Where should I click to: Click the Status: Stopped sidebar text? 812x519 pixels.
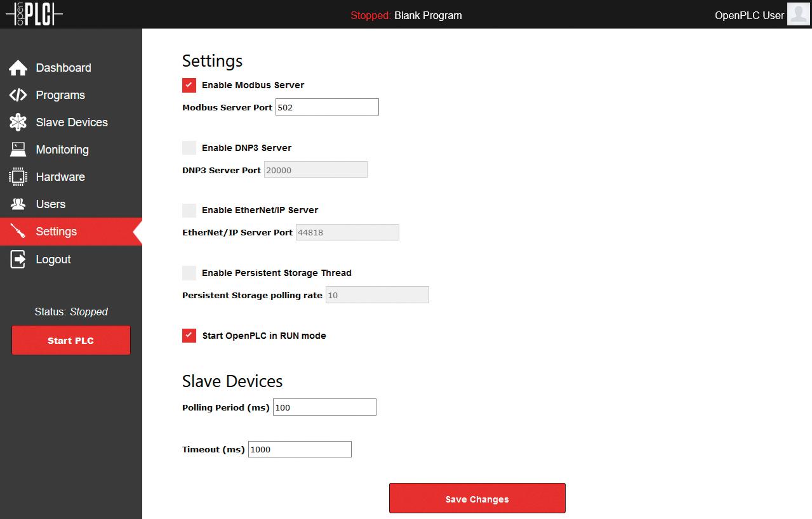(71, 312)
